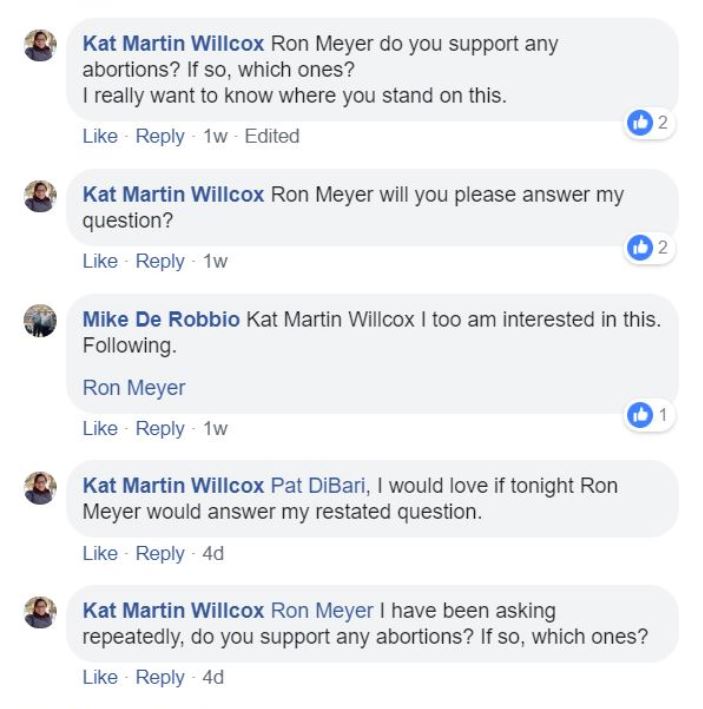Click the avatar beside the last comment
Viewport: 703px width, 709px height.
pos(40,612)
